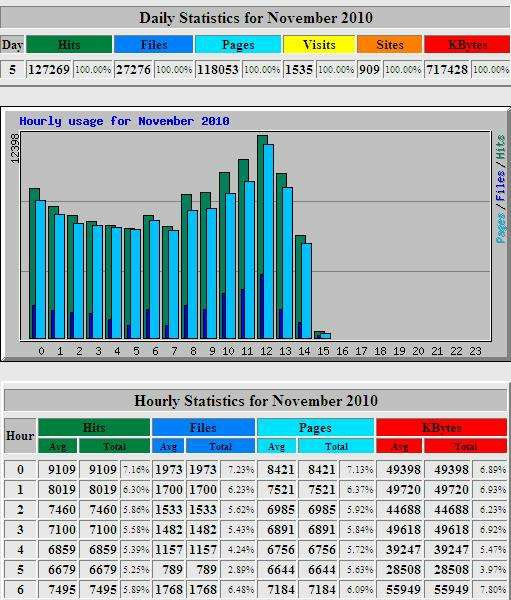The width and height of the screenshot is (511, 600).
Task: Click the 6.92% KBytes percentage cell
Action: coord(491,530)
